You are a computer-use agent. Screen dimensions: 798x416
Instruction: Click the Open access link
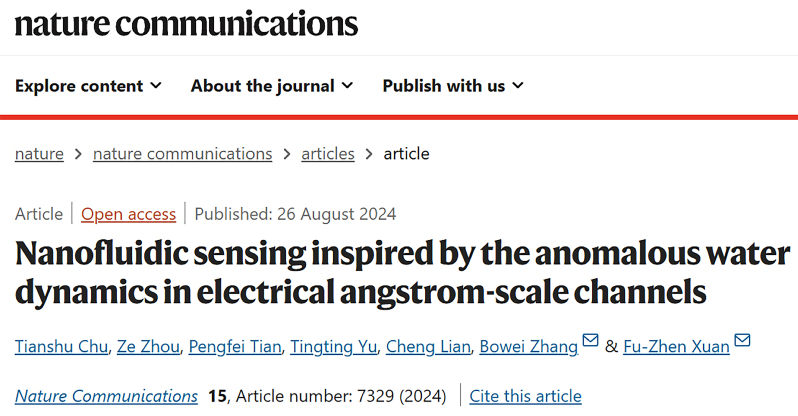click(128, 214)
